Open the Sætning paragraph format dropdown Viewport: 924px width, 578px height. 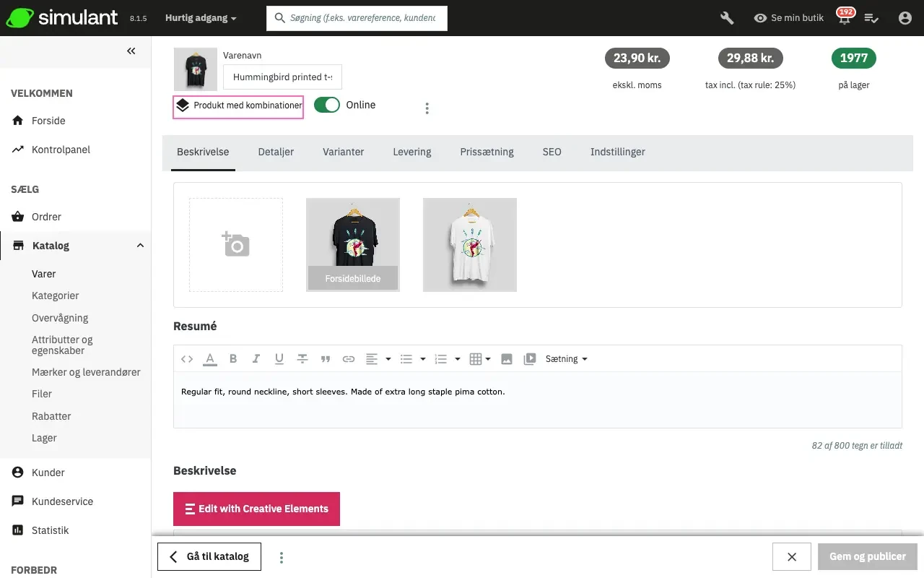[x=566, y=359]
